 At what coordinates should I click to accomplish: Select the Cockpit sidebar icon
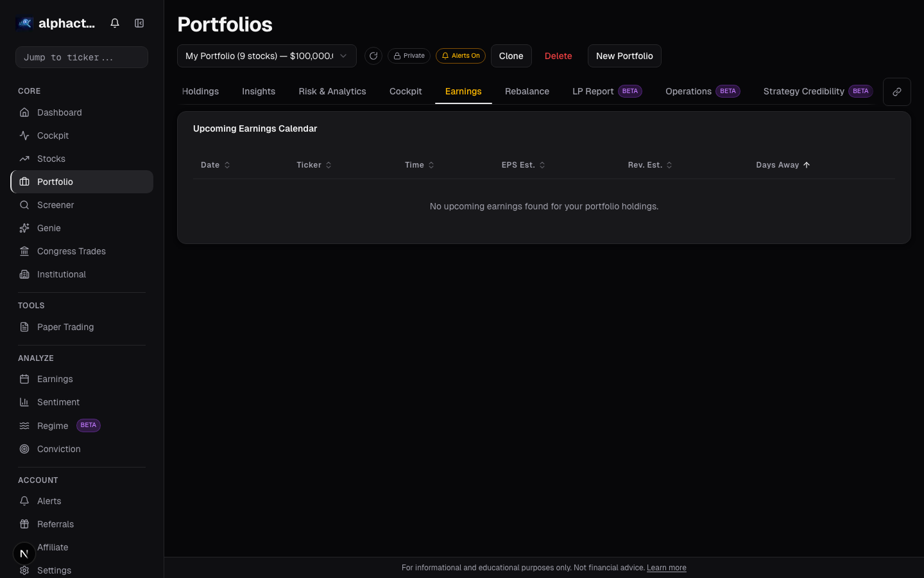[51, 136]
